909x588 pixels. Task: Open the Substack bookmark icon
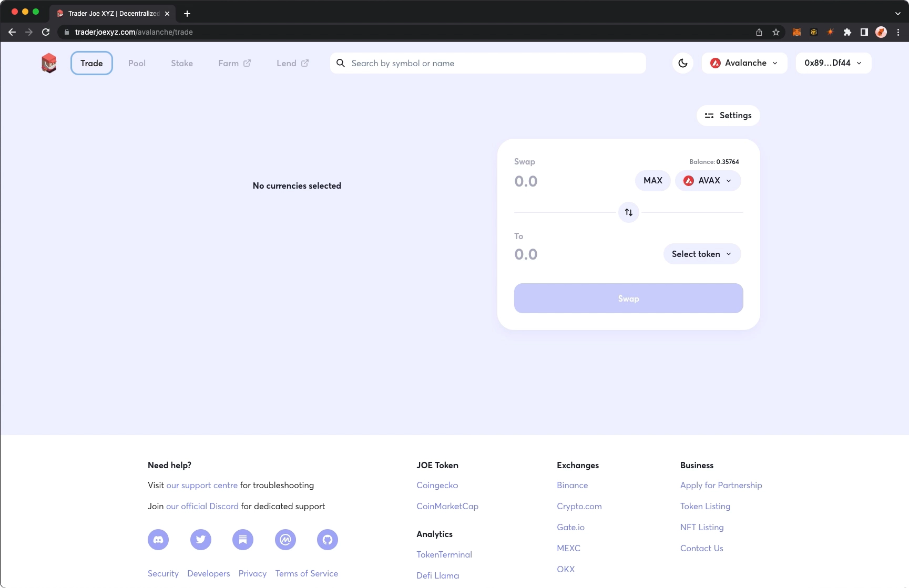(x=243, y=540)
